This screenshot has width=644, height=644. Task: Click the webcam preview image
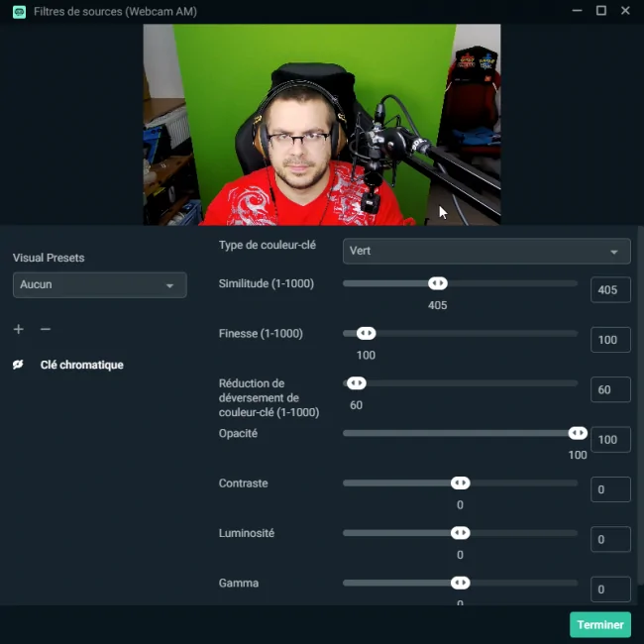(322, 125)
